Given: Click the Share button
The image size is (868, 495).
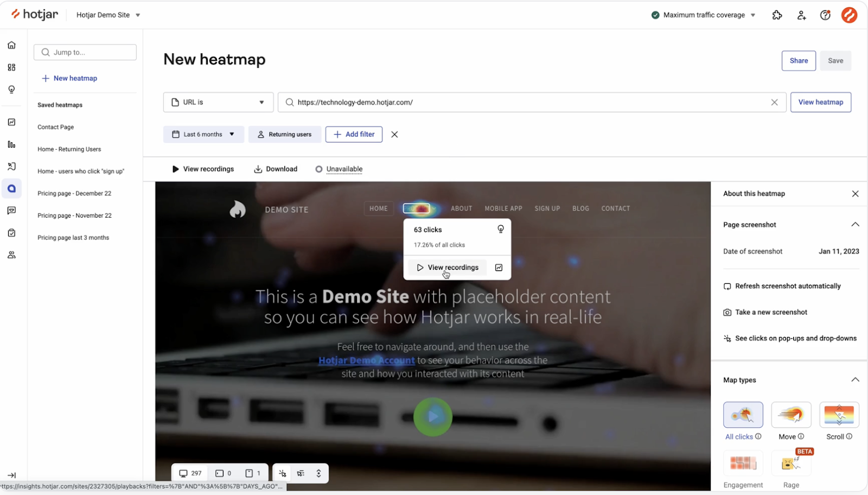Looking at the screenshot, I should point(799,61).
